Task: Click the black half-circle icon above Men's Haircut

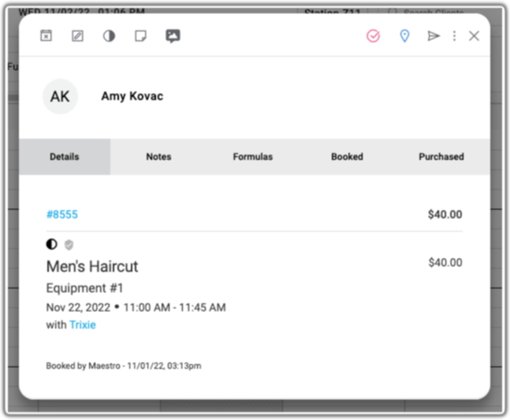Action: click(52, 244)
